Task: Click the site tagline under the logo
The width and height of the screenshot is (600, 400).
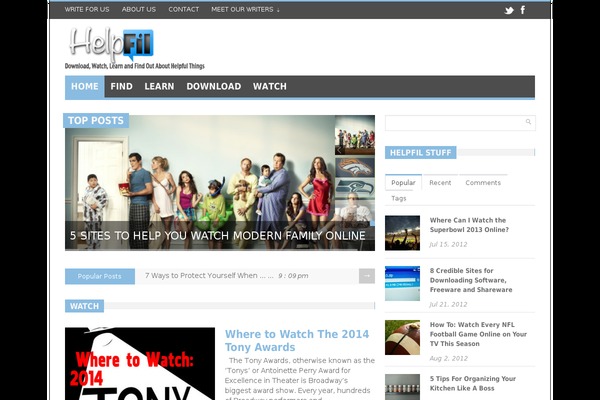Action: pos(135,66)
